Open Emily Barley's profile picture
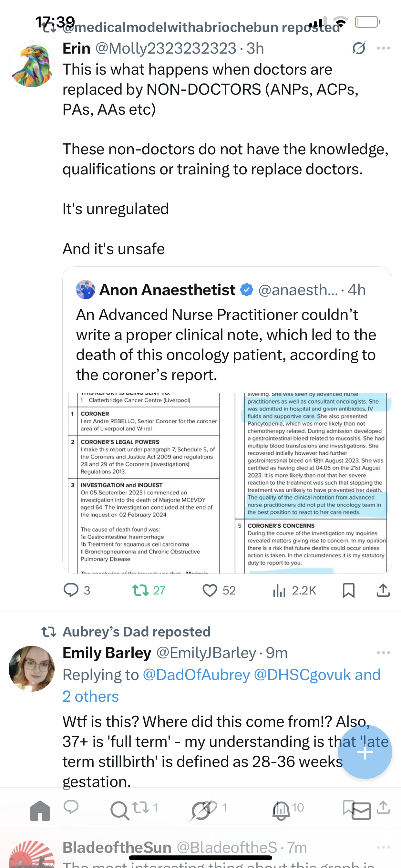 32,668
